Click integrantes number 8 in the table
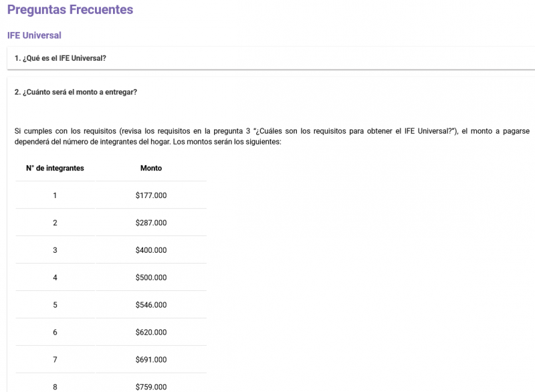Image resolution: width=535 pixels, height=392 pixels. click(x=55, y=387)
